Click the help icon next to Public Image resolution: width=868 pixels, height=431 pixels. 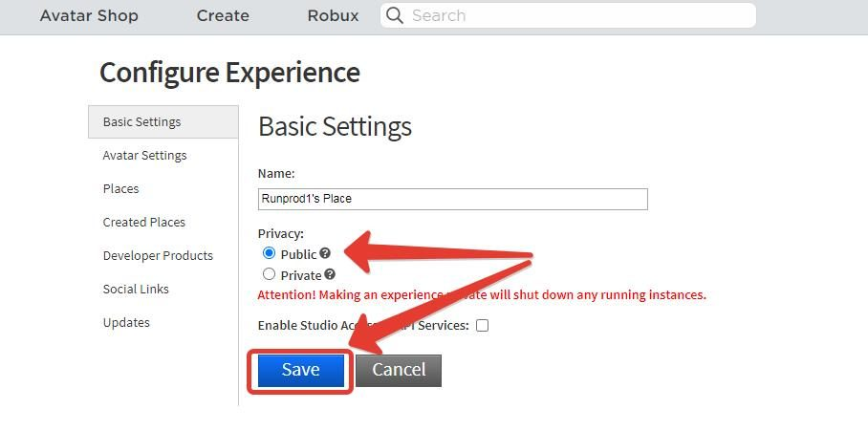click(x=325, y=253)
